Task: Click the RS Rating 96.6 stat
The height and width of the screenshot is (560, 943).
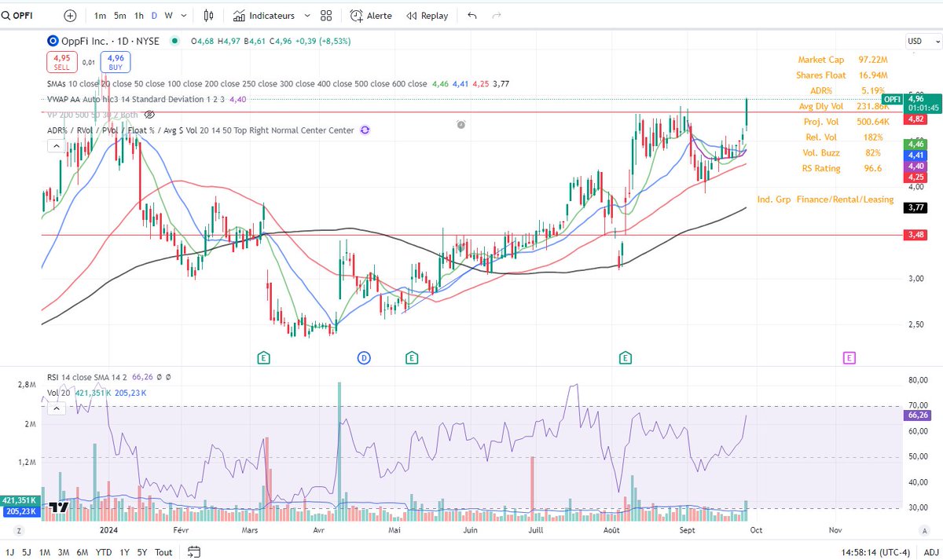Action: click(843, 168)
